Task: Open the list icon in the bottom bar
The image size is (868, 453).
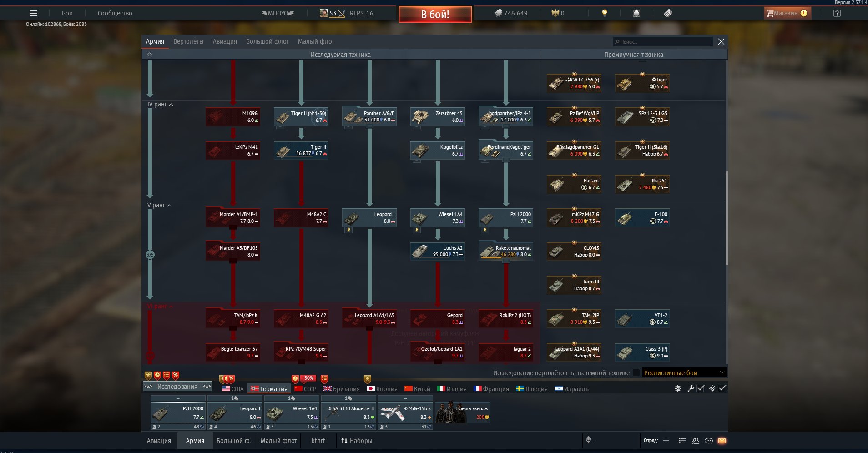Action: pos(682,441)
